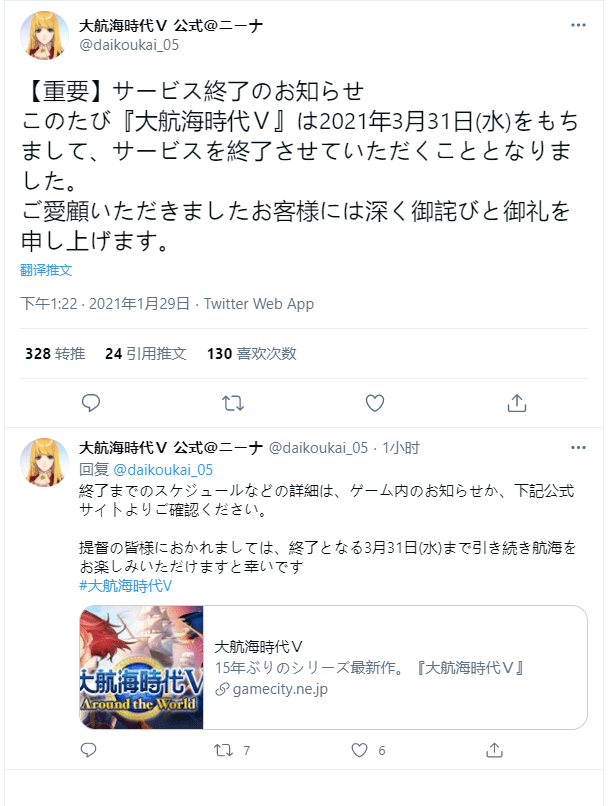Click the retweet icon on the main tweet
608x806 pixels.
point(233,404)
